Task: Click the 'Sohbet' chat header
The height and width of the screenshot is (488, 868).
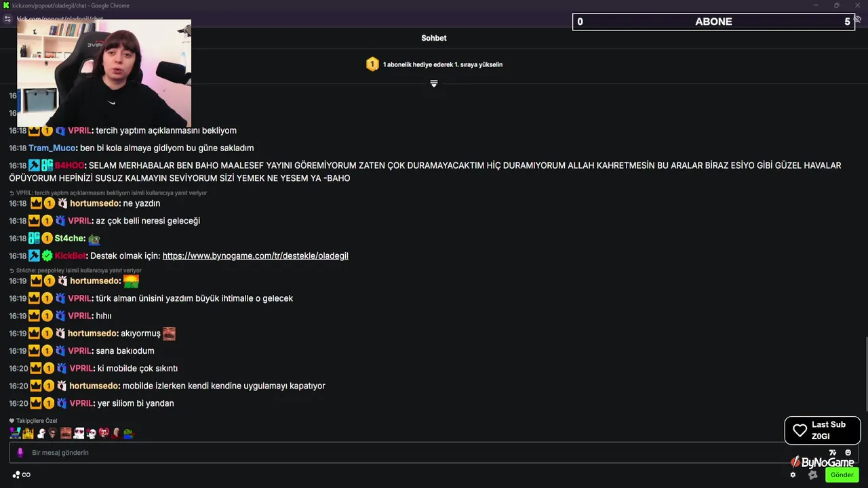Action: (434, 38)
